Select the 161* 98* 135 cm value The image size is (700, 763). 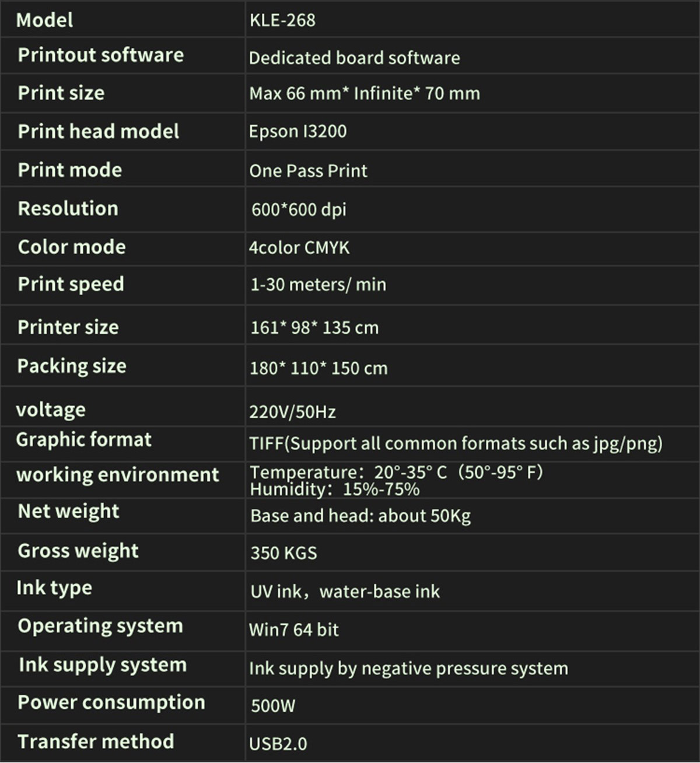click(314, 327)
